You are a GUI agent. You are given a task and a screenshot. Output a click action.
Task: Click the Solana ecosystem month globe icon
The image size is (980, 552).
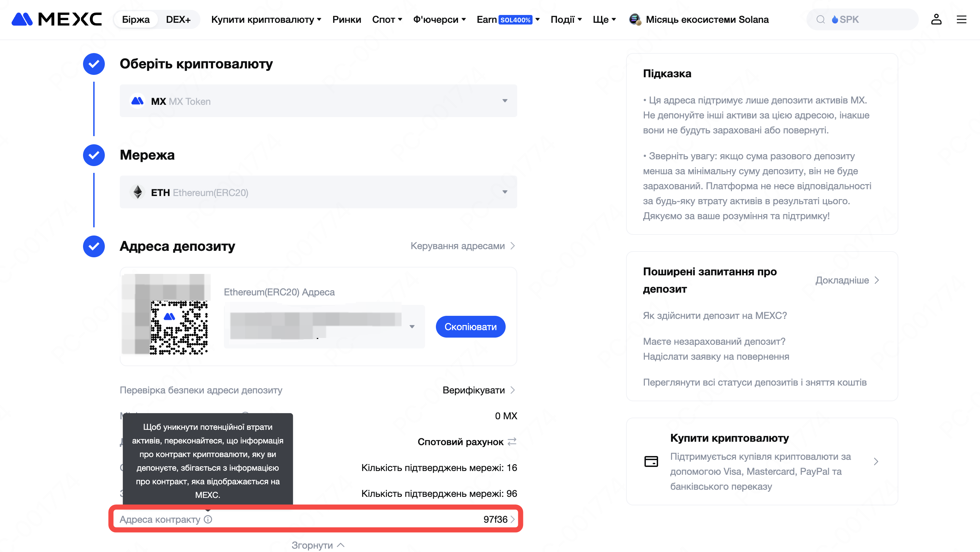point(635,19)
